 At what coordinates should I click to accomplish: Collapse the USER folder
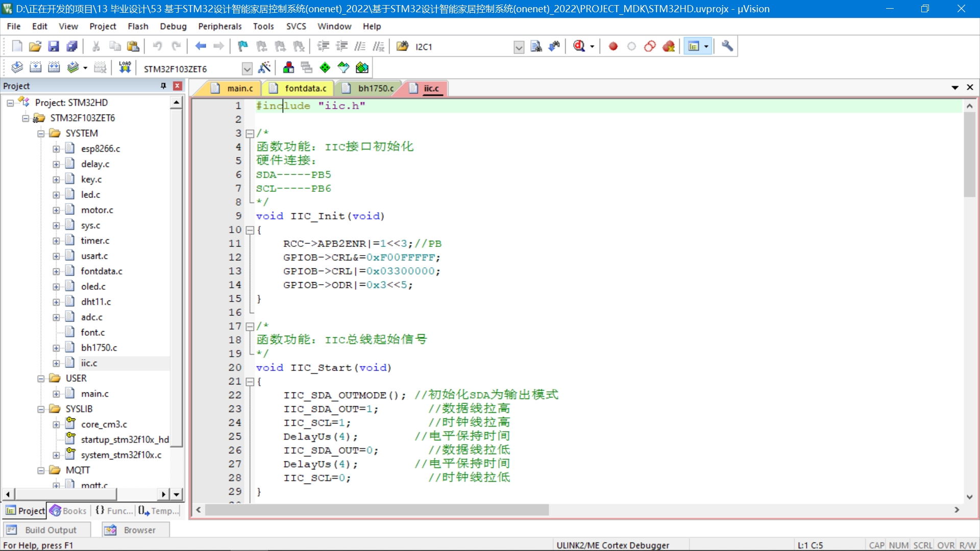click(41, 379)
